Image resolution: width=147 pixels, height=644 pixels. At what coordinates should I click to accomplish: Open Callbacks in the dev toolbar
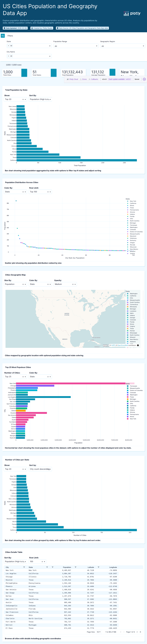(x=93, y=79)
